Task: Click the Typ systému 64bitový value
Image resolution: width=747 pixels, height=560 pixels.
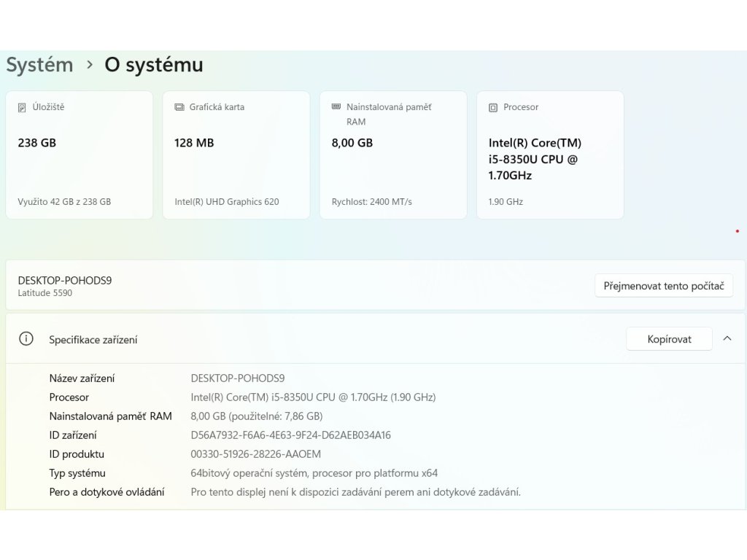Action: tap(314, 473)
